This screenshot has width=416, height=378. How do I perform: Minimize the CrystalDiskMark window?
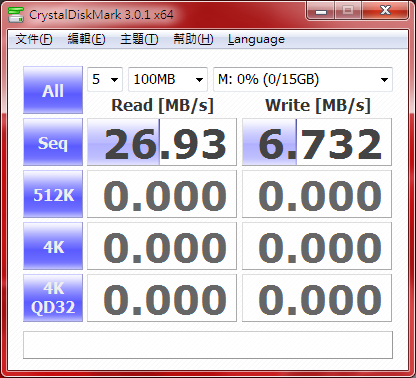click(321, 11)
